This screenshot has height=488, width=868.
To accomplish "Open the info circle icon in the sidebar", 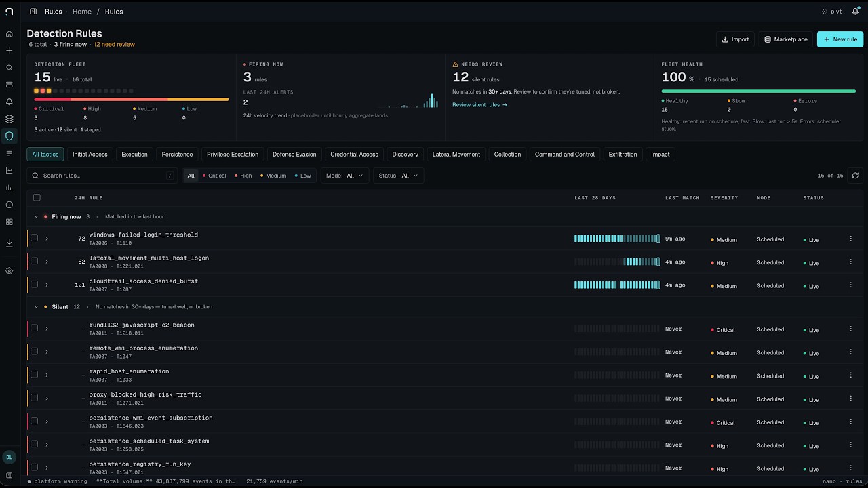I will pyautogui.click(x=9, y=205).
